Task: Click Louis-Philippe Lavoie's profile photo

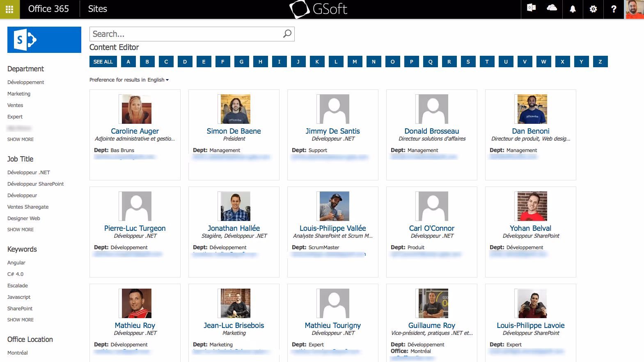Action: pyautogui.click(x=532, y=303)
